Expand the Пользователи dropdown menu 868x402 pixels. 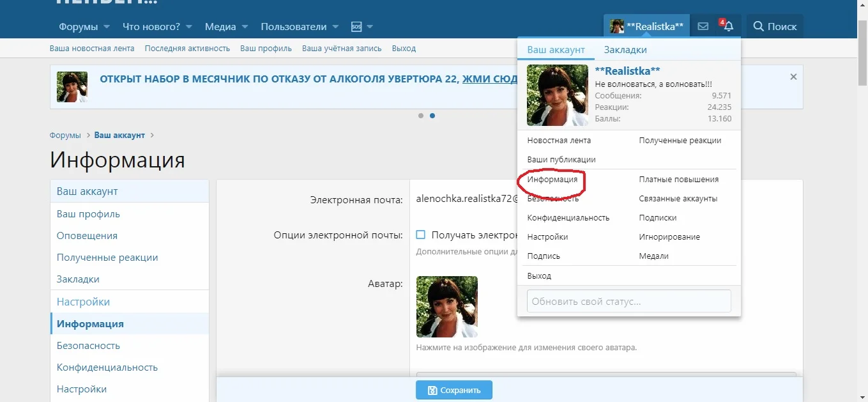(294, 26)
